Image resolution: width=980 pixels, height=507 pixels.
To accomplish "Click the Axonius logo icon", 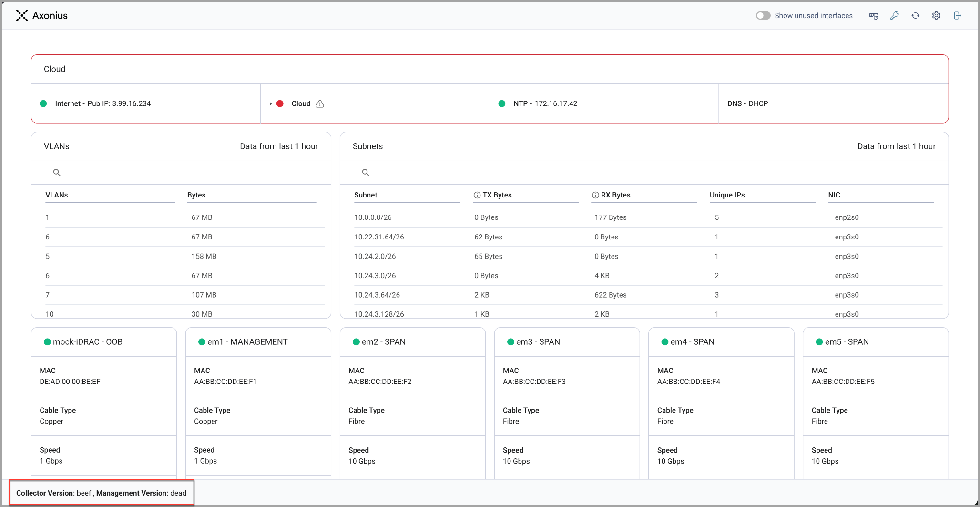I will 21,16.
